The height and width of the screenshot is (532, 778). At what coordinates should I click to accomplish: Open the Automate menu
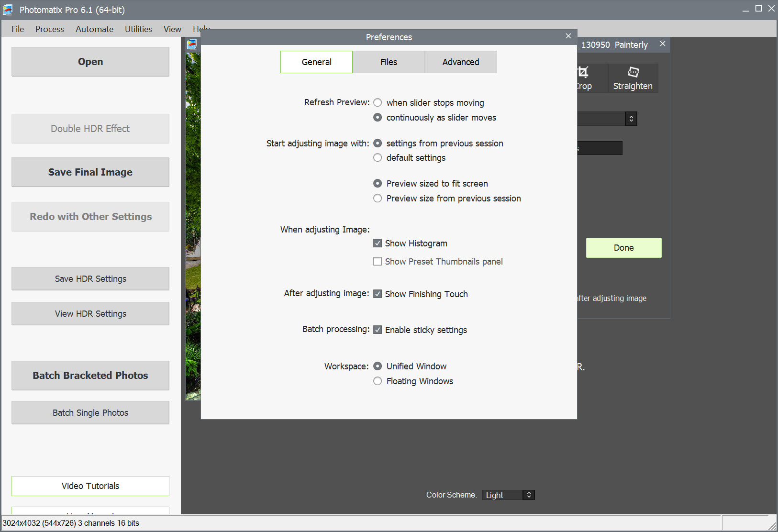click(x=94, y=29)
